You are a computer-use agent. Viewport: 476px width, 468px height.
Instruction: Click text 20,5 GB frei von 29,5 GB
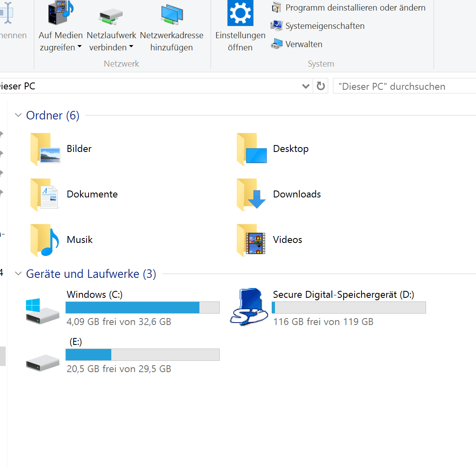point(119,369)
